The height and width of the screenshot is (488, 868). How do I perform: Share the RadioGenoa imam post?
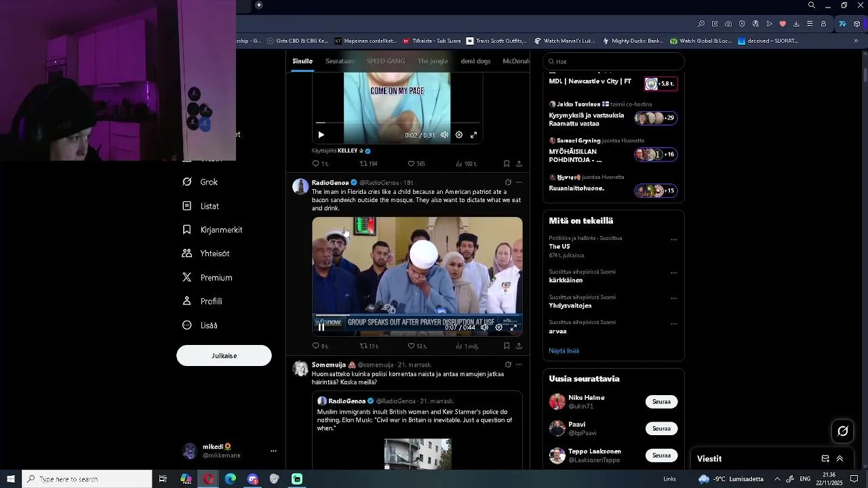point(519,346)
